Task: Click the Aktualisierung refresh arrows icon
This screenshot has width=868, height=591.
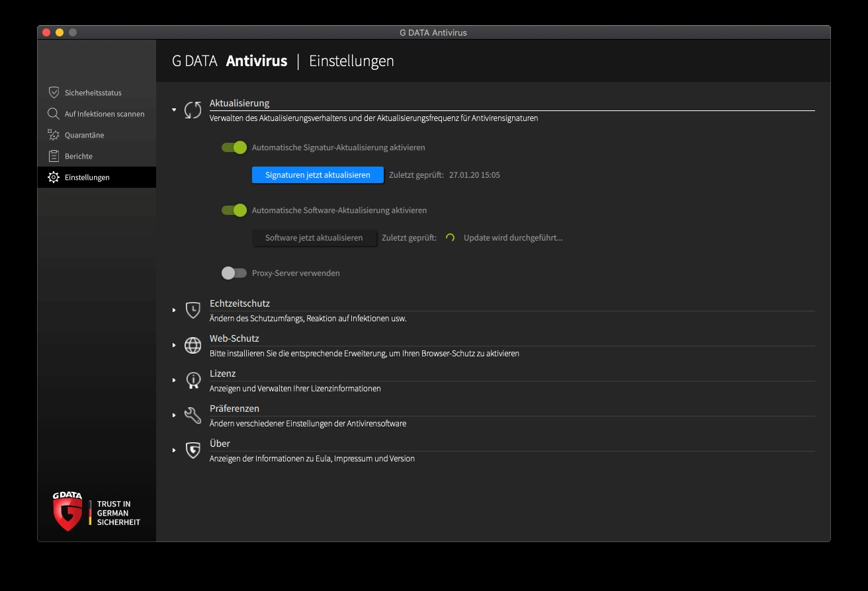Action: click(193, 110)
